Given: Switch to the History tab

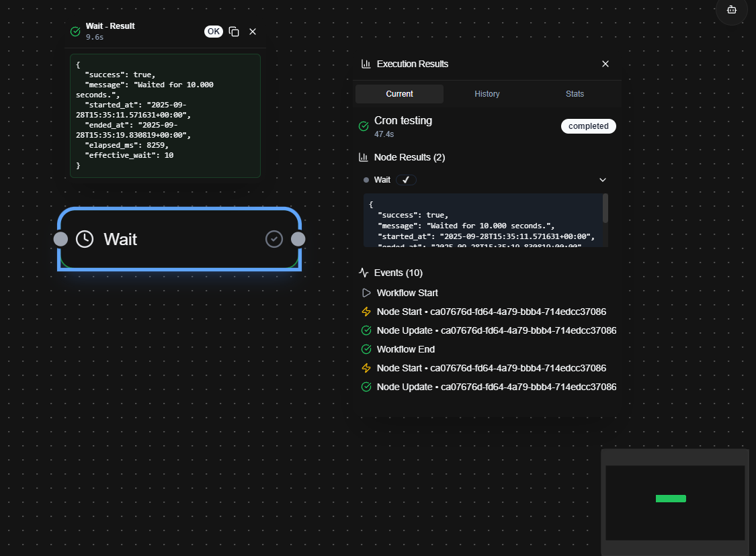Looking at the screenshot, I should tap(487, 94).
